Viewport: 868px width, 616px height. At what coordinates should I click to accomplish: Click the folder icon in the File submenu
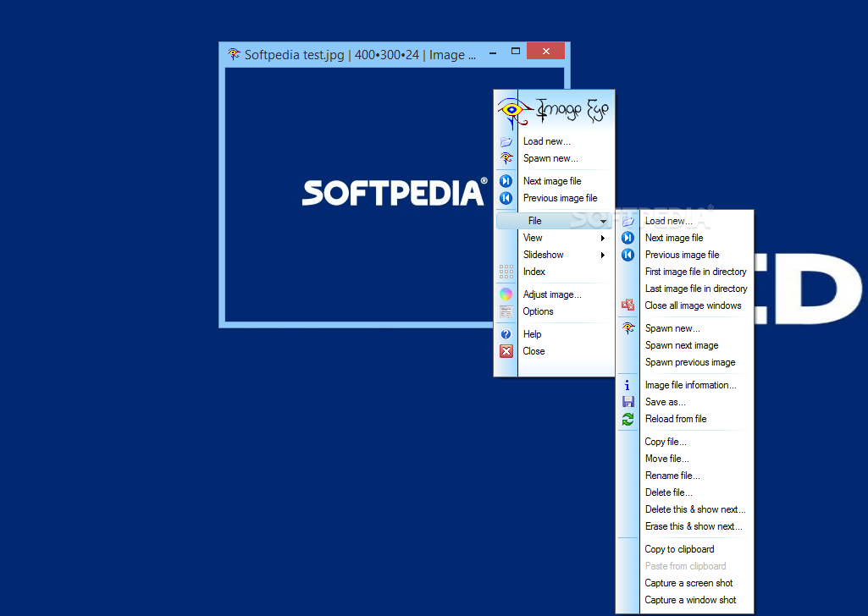click(x=628, y=221)
